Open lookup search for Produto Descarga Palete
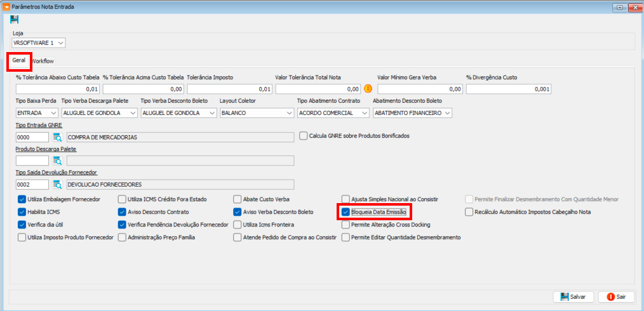The height and width of the screenshot is (311, 644). [57, 161]
